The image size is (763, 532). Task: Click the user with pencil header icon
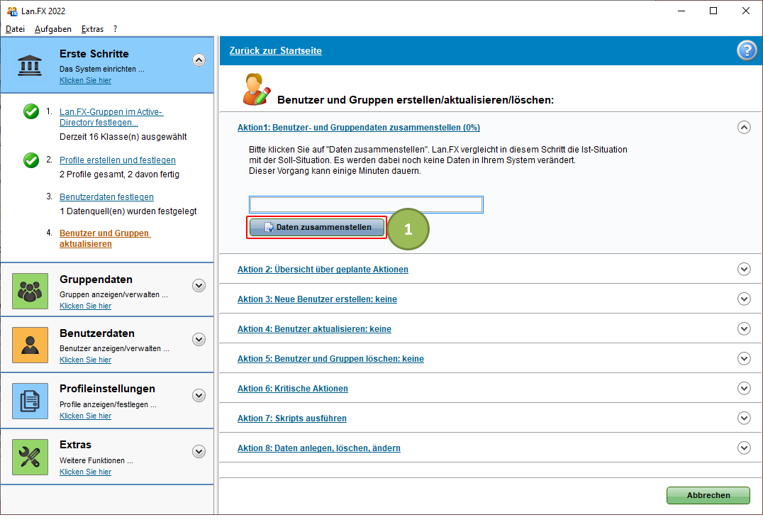[257, 89]
